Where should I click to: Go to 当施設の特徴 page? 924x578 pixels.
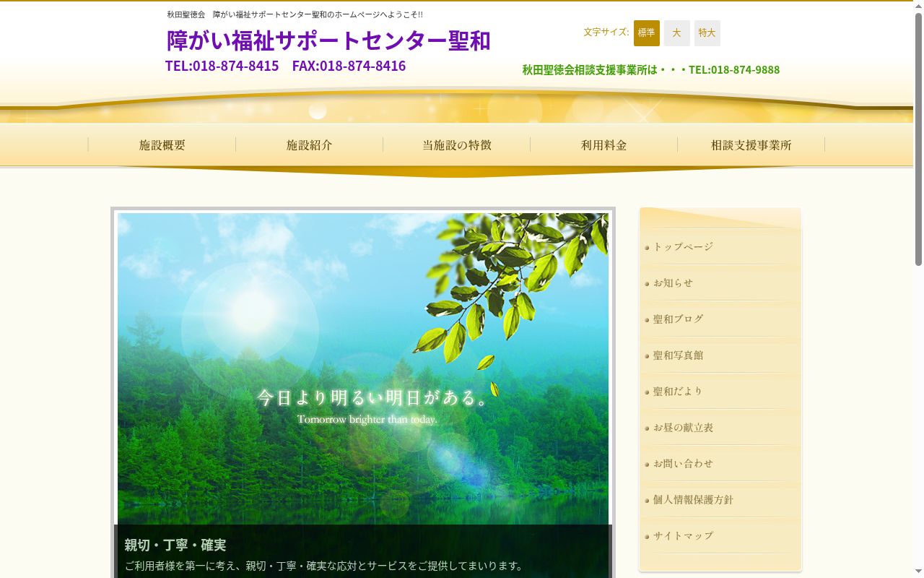tap(457, 145)
